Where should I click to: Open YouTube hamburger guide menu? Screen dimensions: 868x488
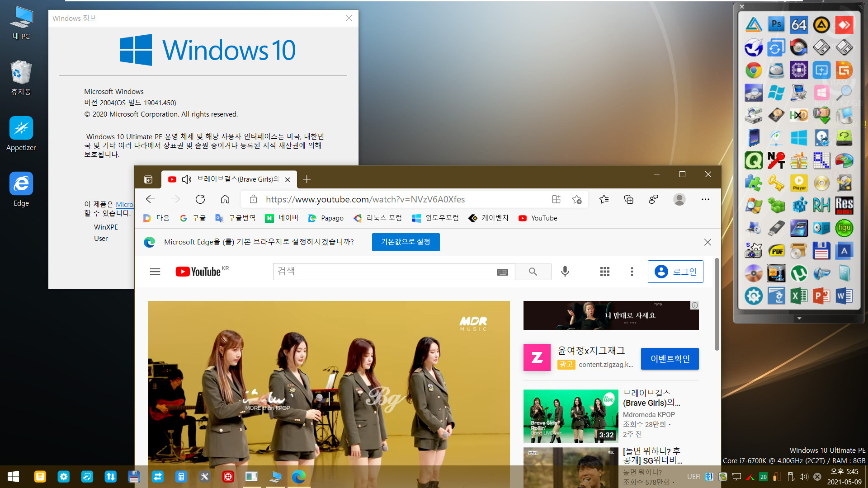tap(155, 272)
